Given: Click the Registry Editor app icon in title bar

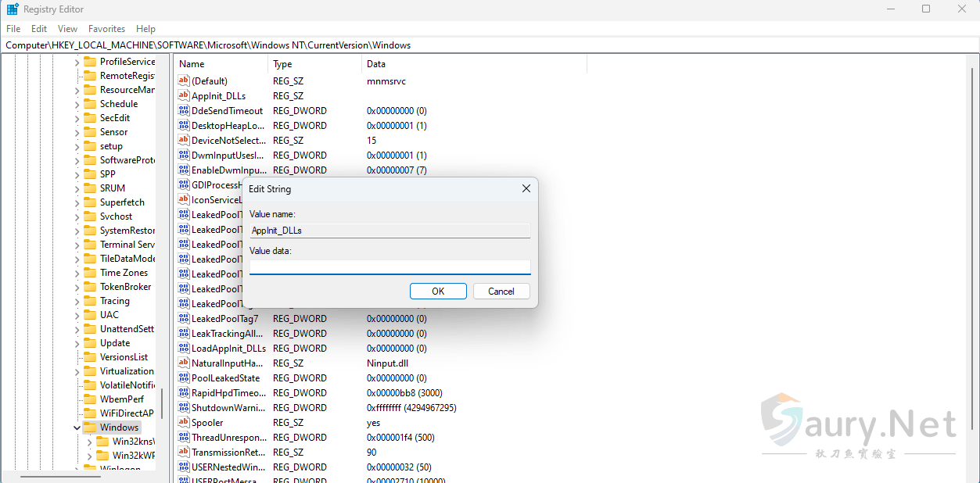Looking at the screenshot, I should [13, 9].
